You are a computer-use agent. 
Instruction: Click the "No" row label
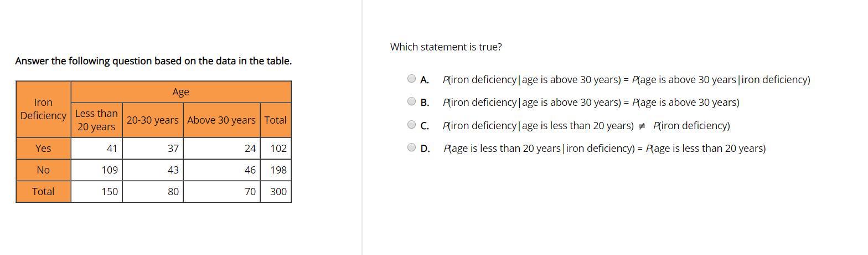43,170
